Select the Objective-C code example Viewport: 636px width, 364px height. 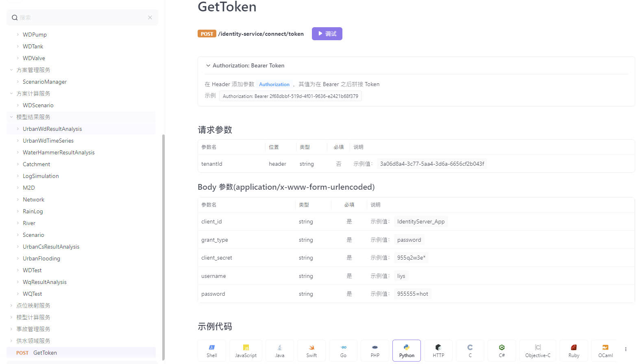click(538, 351)
